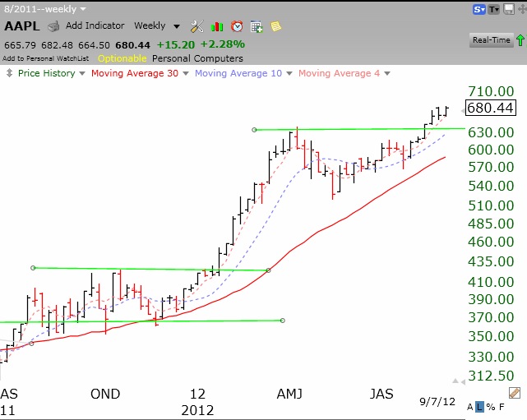Click the Real-Time button
The image size is (527, 420).
coord(491,40)
